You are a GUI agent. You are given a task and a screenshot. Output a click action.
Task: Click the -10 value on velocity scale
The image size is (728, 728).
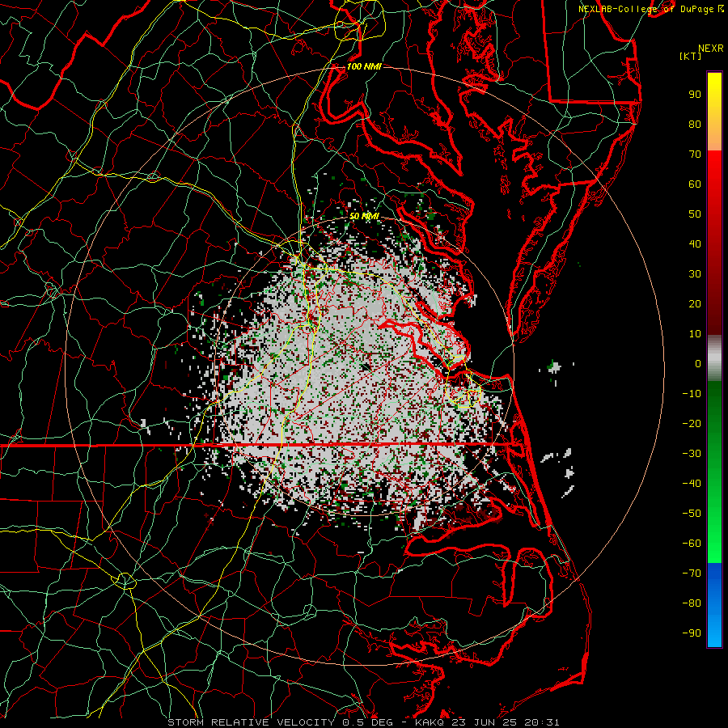pos(692,394)
